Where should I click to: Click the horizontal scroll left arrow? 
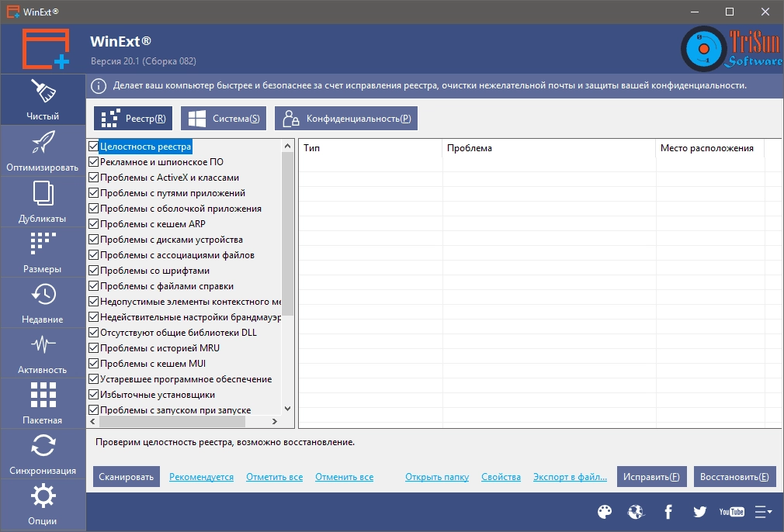(93, 421)
